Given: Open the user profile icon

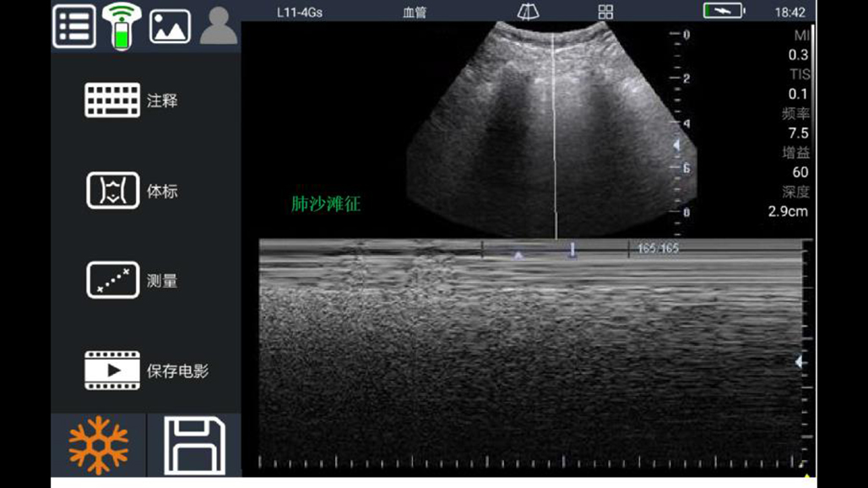Looking at the screenshot, I should coord(218,25).
